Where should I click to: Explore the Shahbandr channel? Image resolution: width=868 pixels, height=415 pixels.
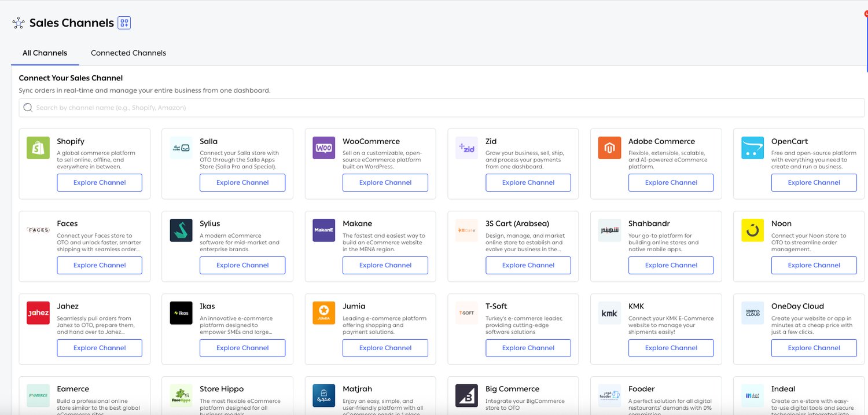[671, 265]
